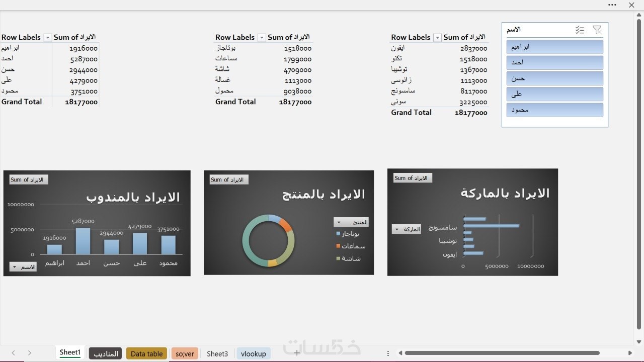
Task: Select the الاسم slicer header title
Action: [514, 30]
